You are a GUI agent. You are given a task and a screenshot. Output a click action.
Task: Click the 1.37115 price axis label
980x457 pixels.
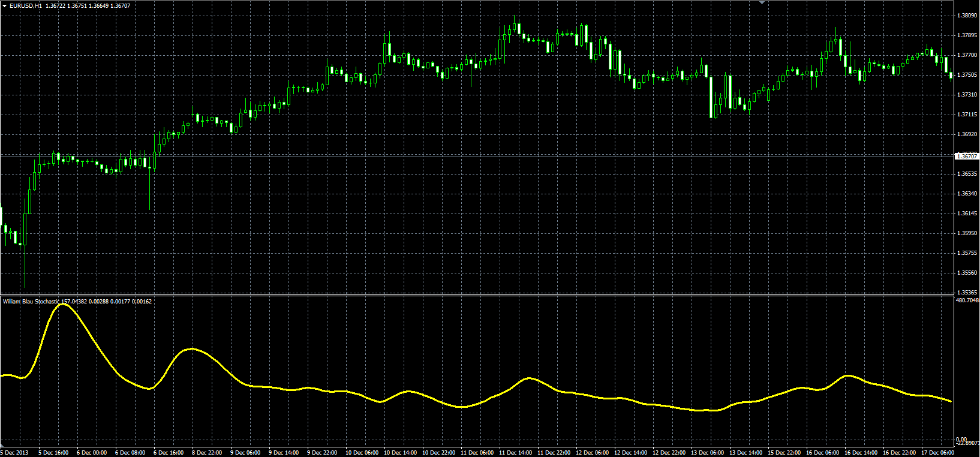tap(966, 115)
